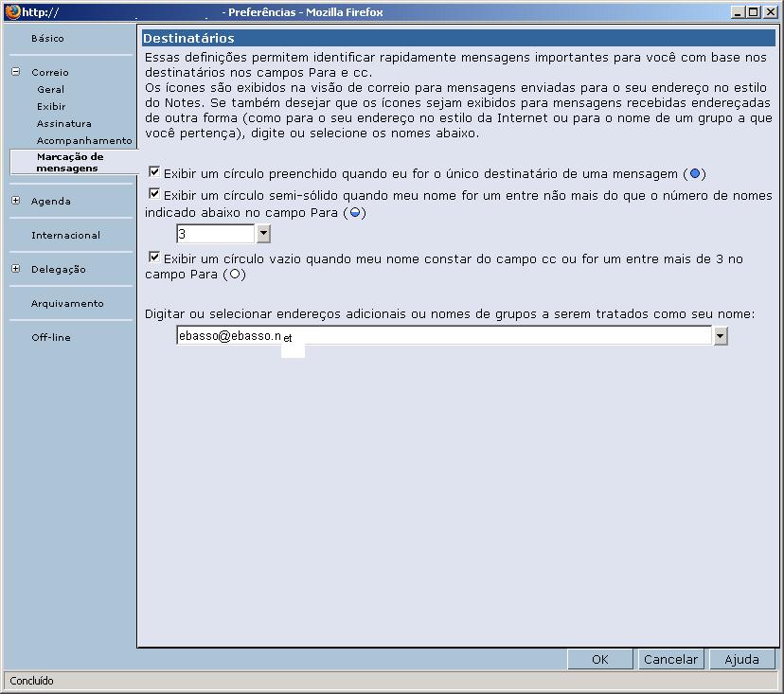Expand the Delegação tree node
The image size is (784, 694).
[16, 269]
